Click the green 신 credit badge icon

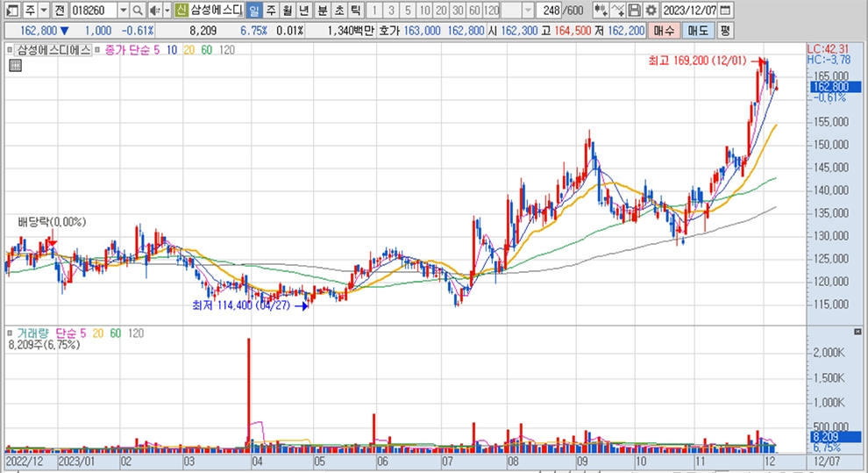[x=181, y=10]
